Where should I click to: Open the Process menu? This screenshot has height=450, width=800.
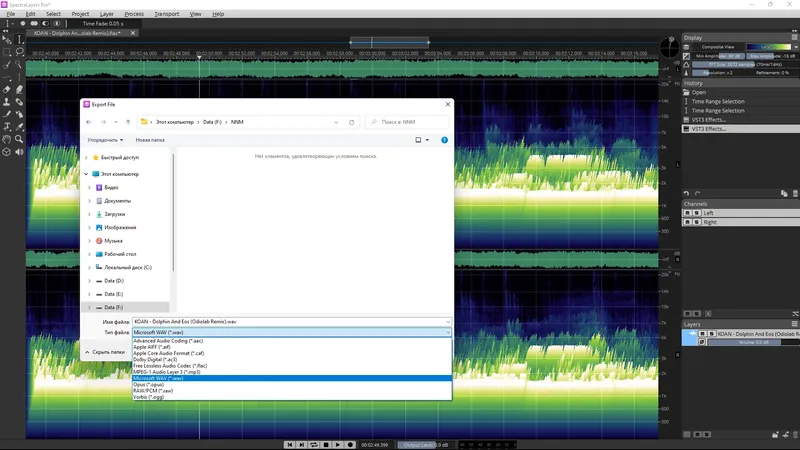tap(134, 14)
